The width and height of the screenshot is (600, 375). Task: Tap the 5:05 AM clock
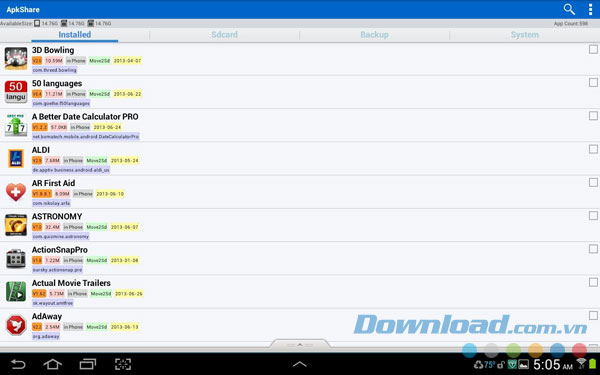(x=553, y=364)
